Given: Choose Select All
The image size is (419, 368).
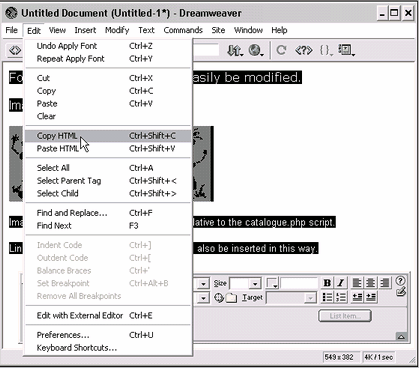Looking at the screenshot, I should click(x=108, y=168).
